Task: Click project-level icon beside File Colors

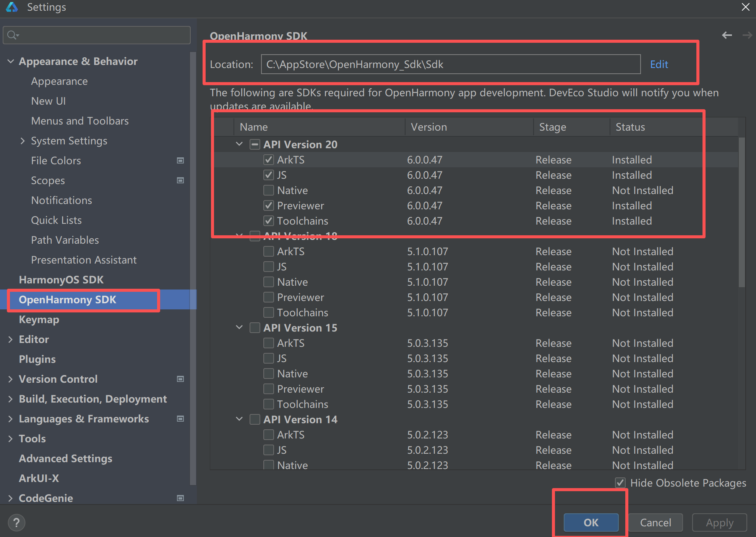Action: (x=180, y=160)
